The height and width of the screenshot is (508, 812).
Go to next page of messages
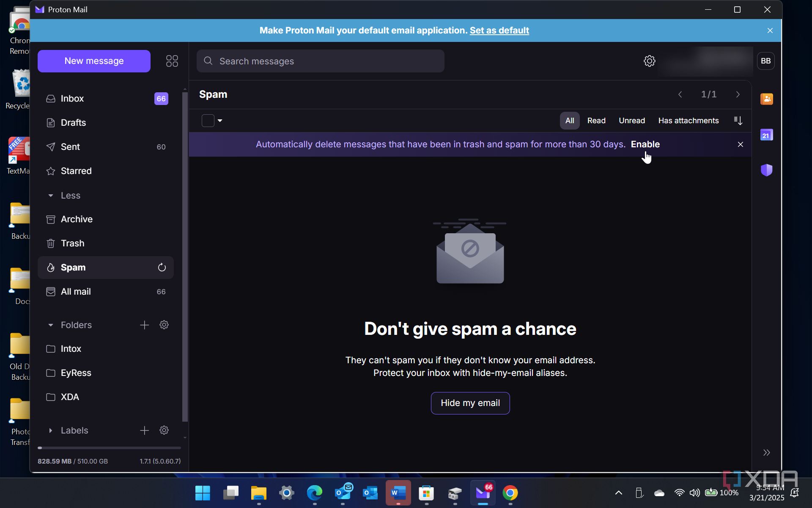click(738, 94)
